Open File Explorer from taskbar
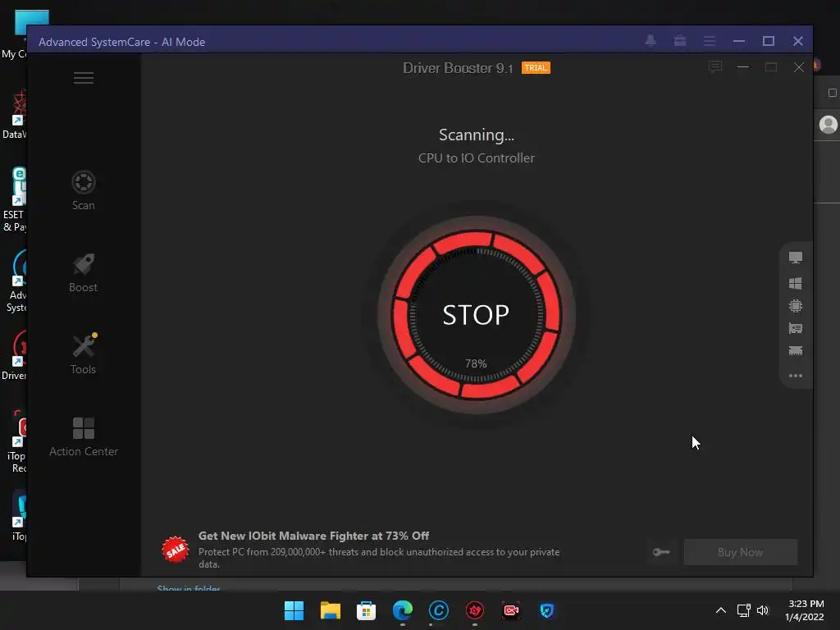This screenshot has width=840, height=630. (x=330, y=610)
